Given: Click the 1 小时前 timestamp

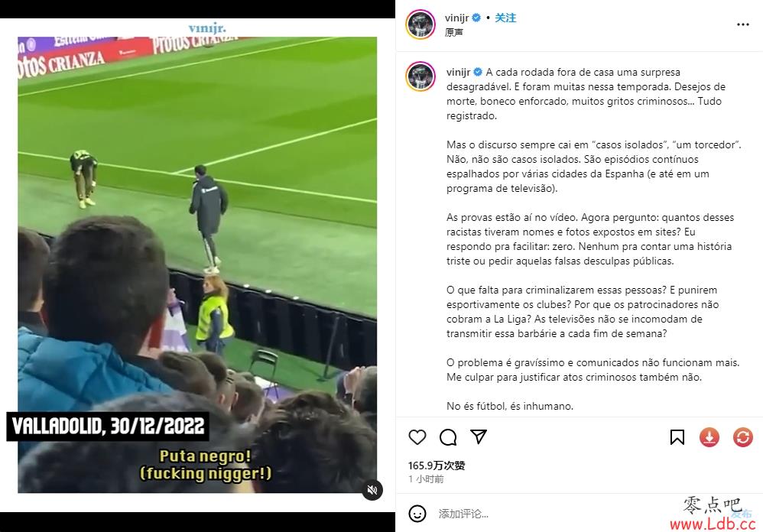Looking at the screenshot, I should click(426, 479).
